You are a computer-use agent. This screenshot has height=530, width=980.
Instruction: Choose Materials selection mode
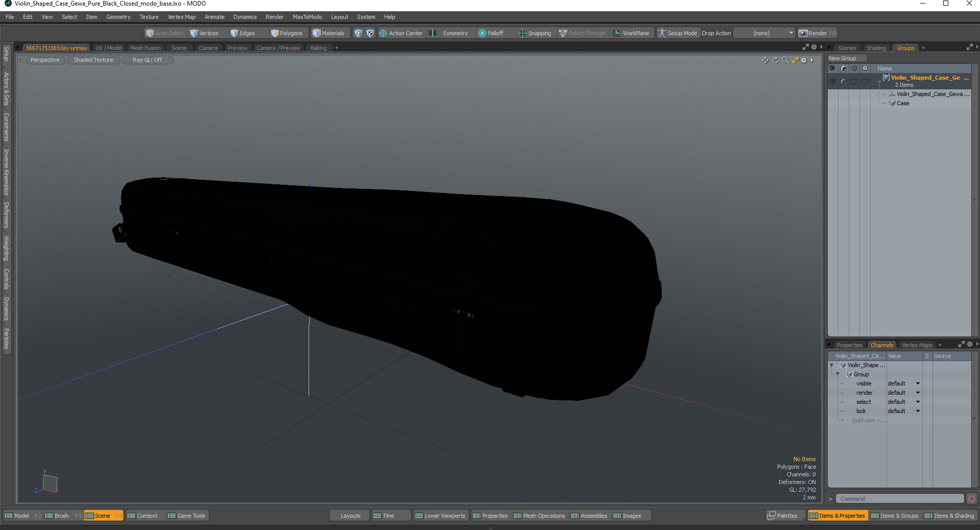[x=329, y=33]
